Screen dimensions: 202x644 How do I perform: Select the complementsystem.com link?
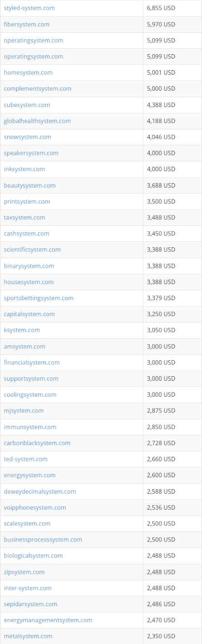coord(37,88)
